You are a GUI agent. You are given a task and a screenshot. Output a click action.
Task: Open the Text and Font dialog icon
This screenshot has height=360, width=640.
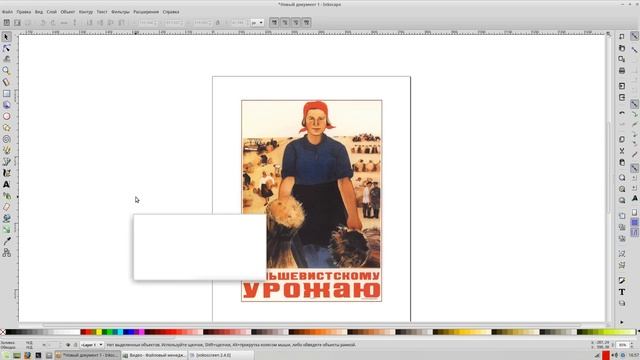pos(622,292)
